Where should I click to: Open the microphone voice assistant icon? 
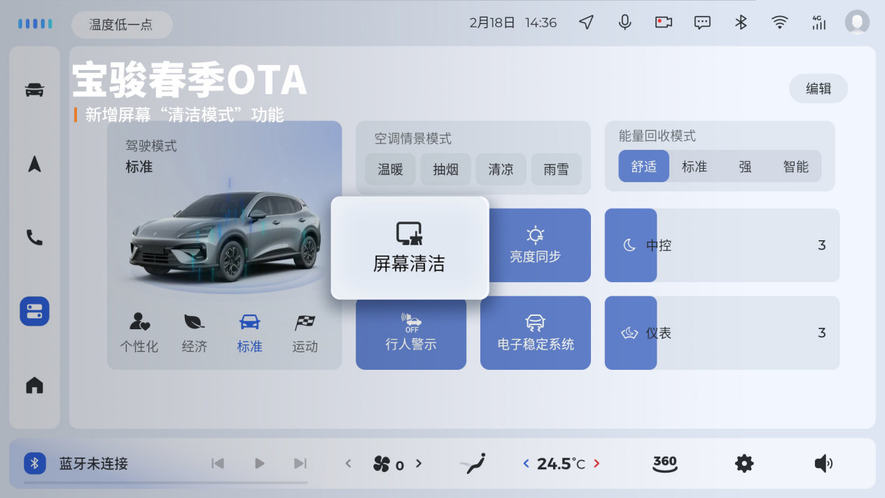(625, 22)
